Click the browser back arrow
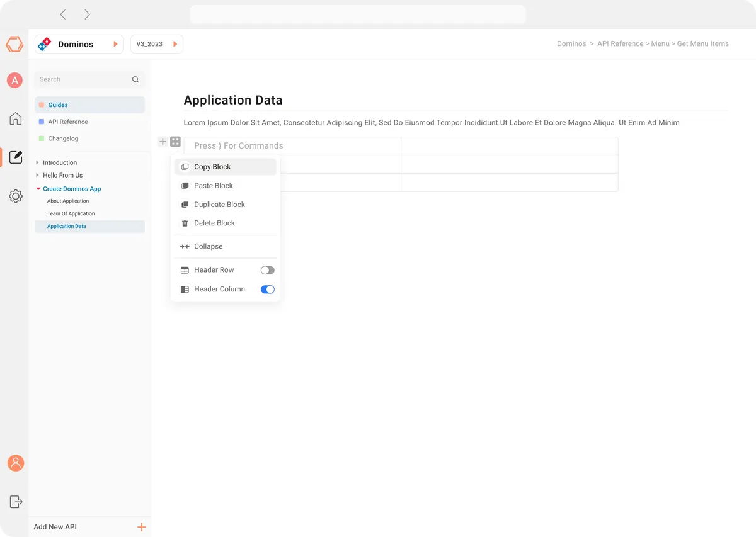This screenshot has height=537, width=756. pos(63,14)
